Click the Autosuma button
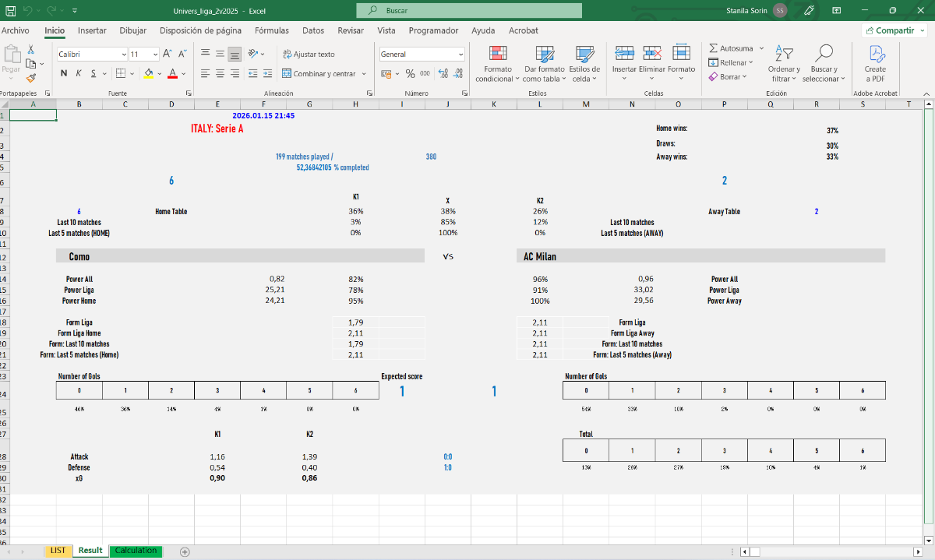The height and width of the screenshot is (560, 935). coord(731,48)
